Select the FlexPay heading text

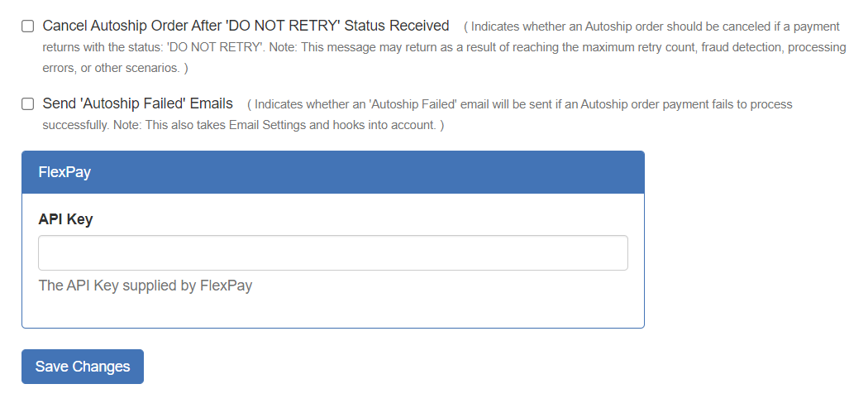pyautogui.click(x=64, y=172)
